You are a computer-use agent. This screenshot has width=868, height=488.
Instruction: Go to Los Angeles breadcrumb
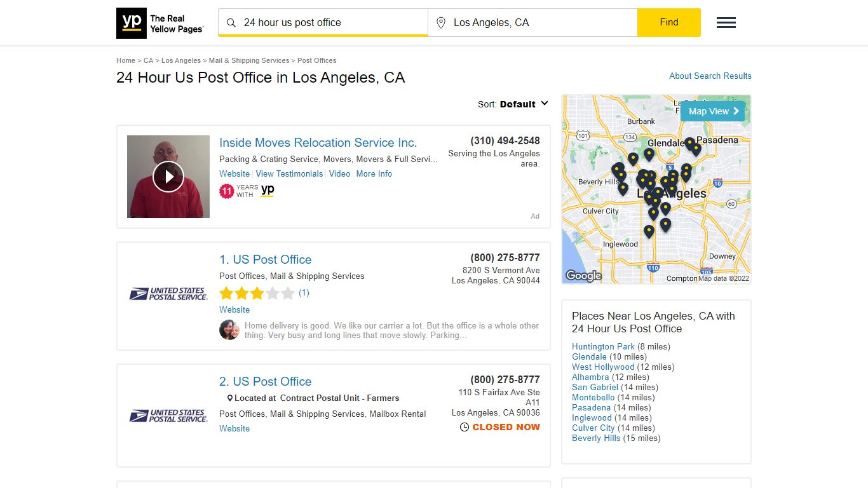[181, 60]
